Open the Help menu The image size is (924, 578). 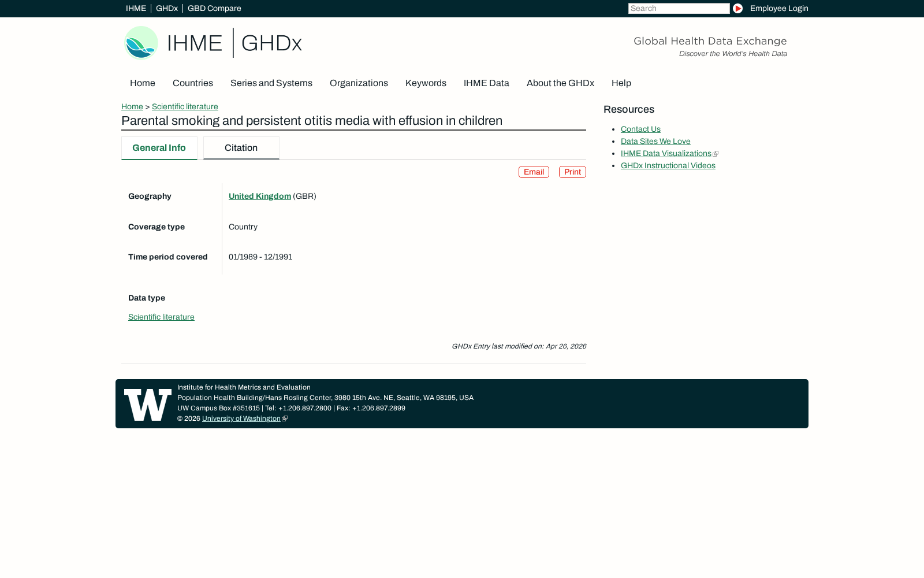(x=621, y=83)
